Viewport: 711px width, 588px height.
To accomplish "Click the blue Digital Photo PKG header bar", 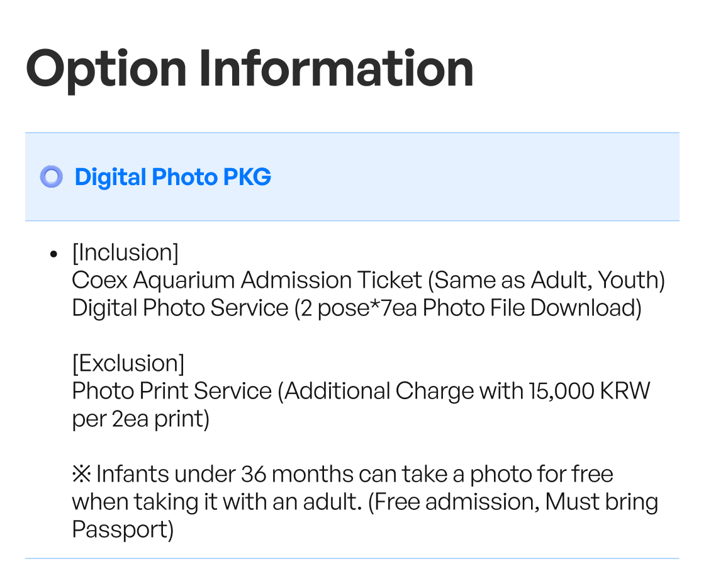I will pyautogui.click(x=352, y=177).
